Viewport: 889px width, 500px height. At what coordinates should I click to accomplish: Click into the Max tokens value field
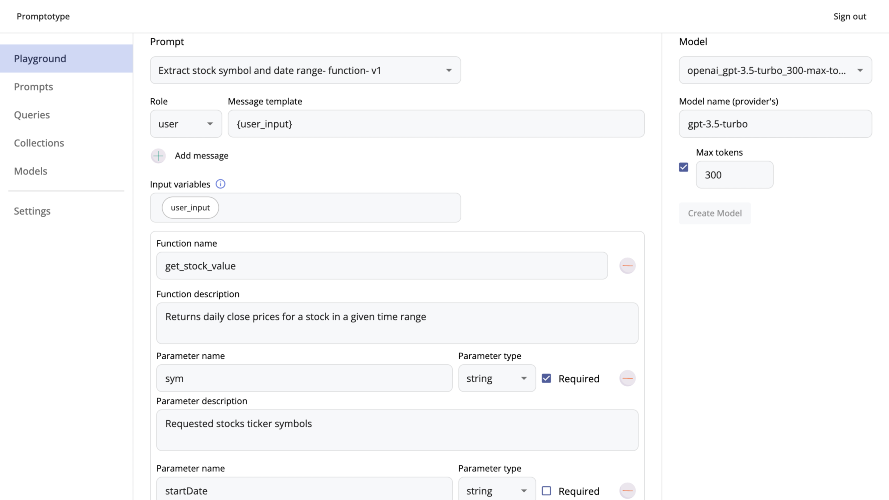(734, 175)
